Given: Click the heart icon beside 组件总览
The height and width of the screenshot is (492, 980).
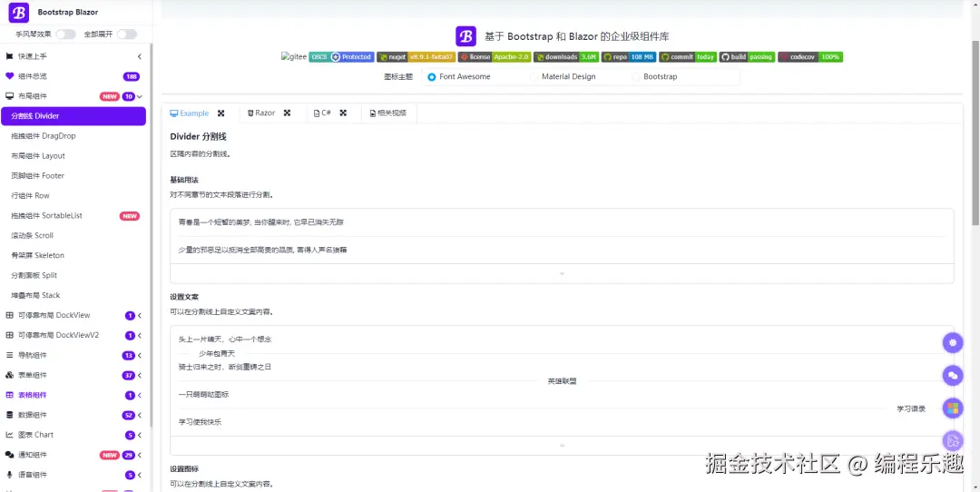Looking at the screenshot, I should 9,76.
